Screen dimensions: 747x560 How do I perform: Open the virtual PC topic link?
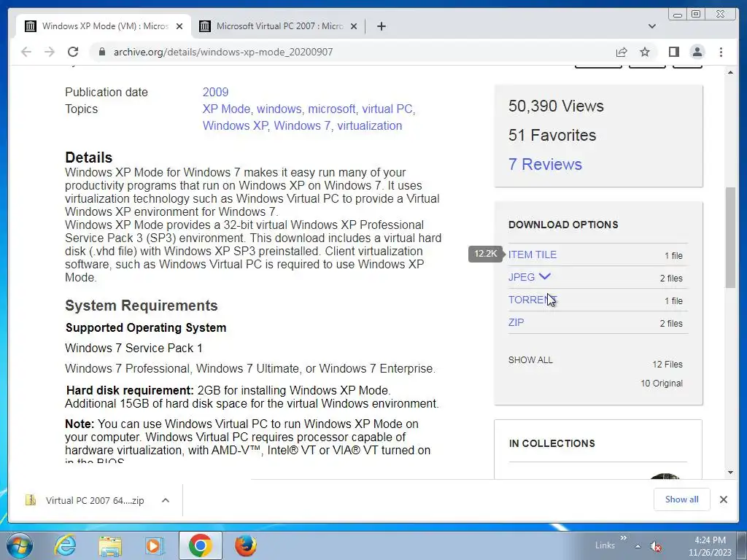coord(387,109)
